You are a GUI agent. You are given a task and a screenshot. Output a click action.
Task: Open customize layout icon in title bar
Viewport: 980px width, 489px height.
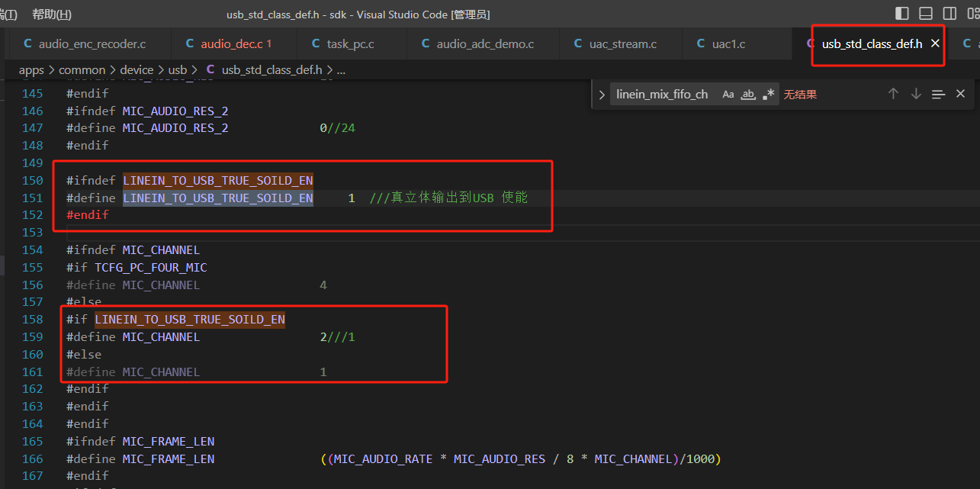[x=973, y=14]
